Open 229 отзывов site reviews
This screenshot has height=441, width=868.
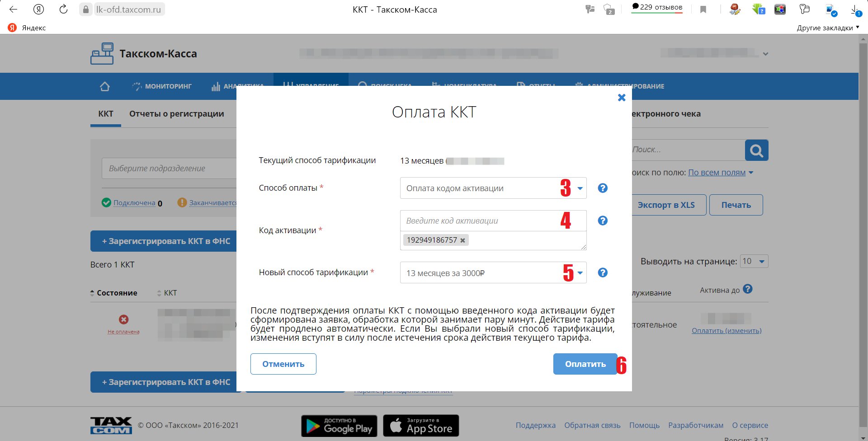[657, 7]
